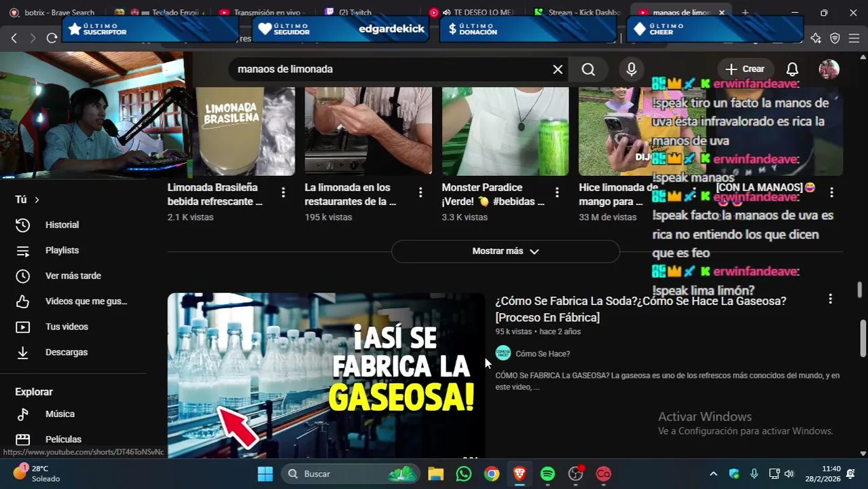Open options menu for Limonada Brasileña short
Viewport: 868px width, 489px height.
tap(283, 193)
